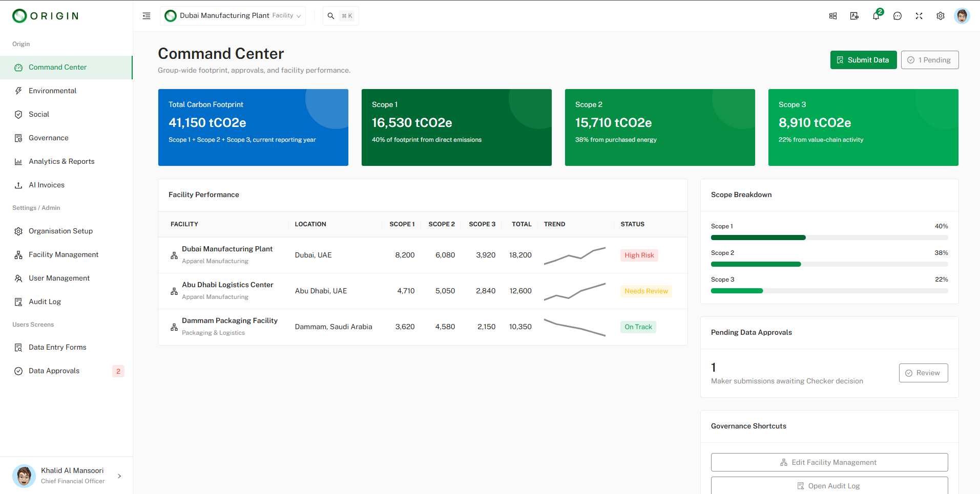
Task: Click the AI Invoices upload icon
Action: coord(18,185)
